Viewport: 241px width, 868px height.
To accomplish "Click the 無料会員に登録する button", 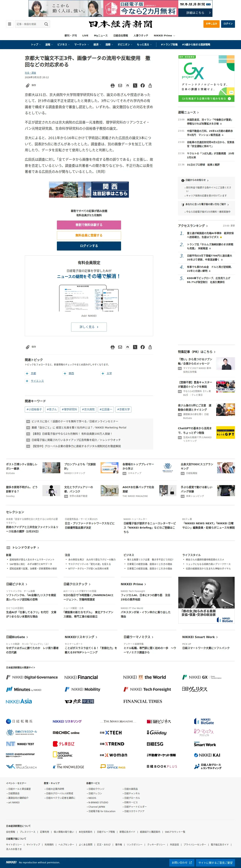I will tap(89, 235).
